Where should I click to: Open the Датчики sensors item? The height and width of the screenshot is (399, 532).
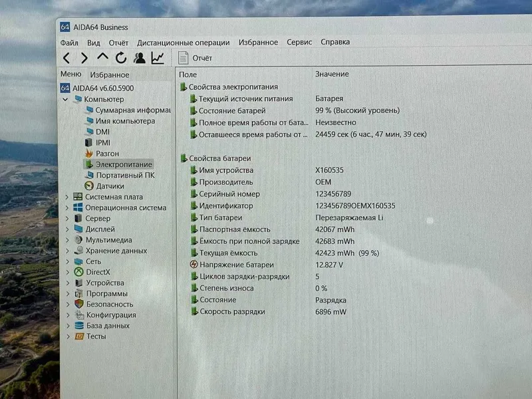104,186
